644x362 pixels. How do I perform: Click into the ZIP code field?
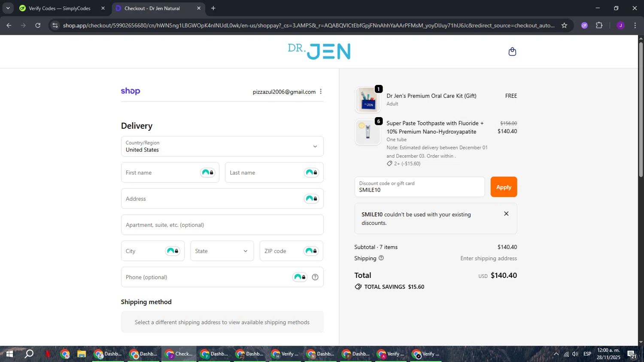291,251
